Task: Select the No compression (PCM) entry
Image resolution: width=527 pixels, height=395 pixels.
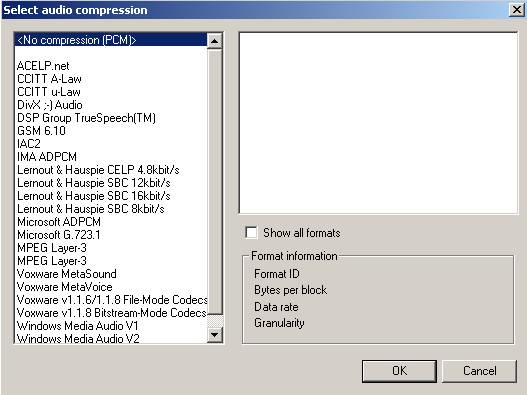Action: (x=111, y=40)
